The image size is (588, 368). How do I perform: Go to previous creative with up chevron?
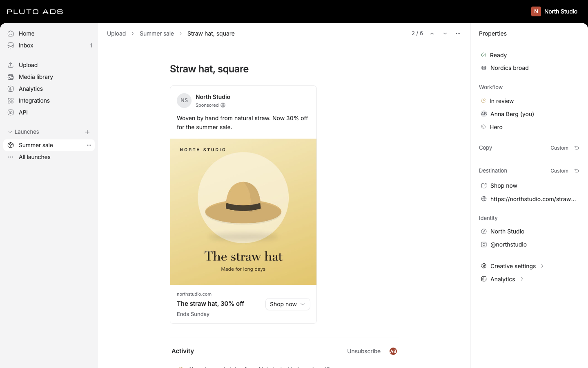point(432,34)
